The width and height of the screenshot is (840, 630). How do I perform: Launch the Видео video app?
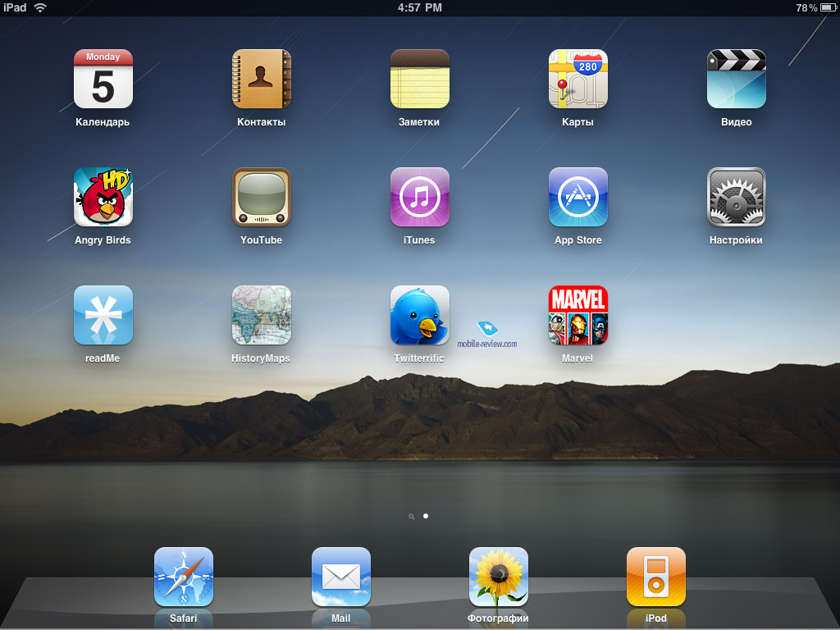[736, 80]
